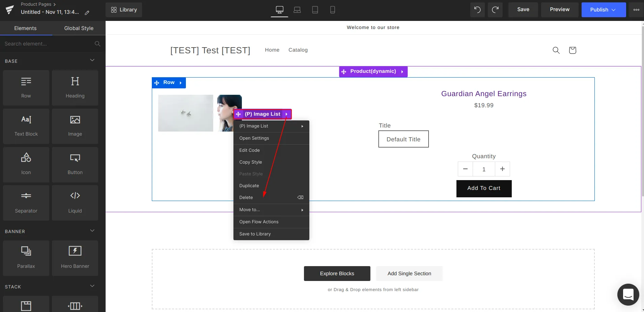Open the live chat bubble
The width and height of the screenshot is (644, 312).
click(x=628, y=294)
